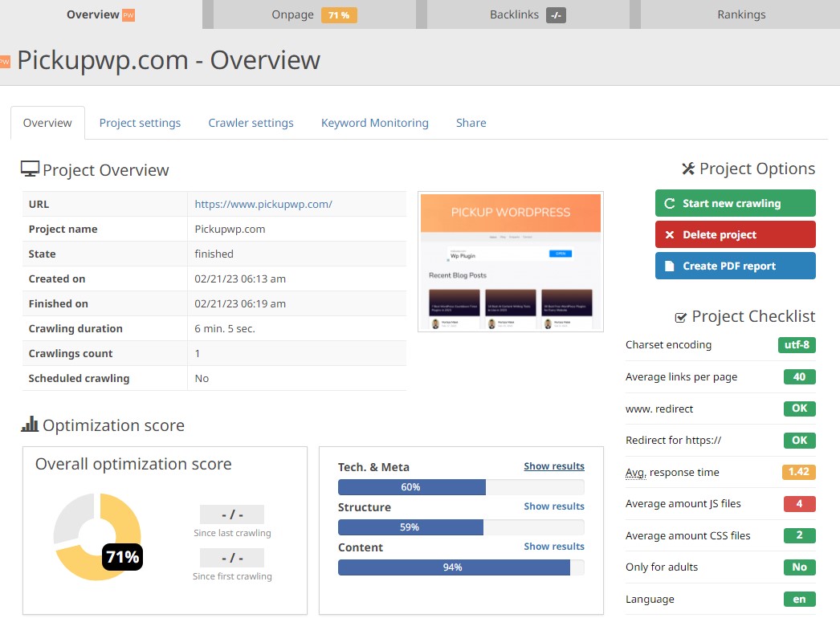Click the 2 CSS files badge
This screenshot has width=840, height=618.
799,535
